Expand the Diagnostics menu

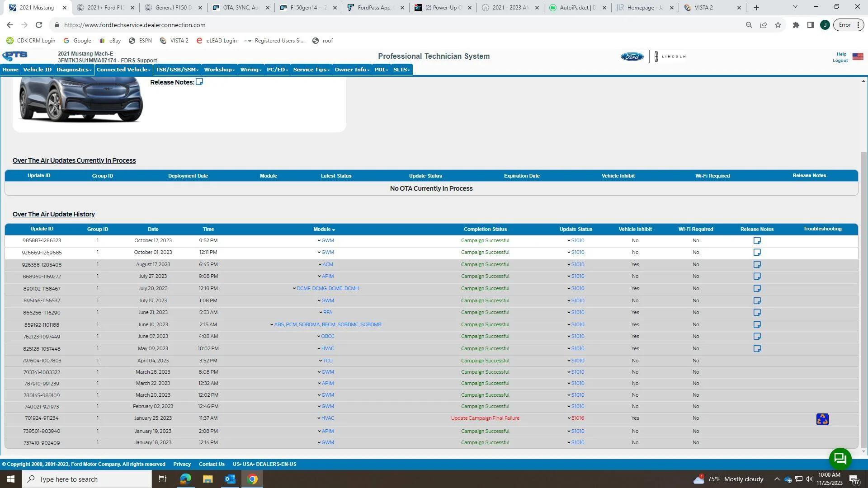tap(74, 70)
